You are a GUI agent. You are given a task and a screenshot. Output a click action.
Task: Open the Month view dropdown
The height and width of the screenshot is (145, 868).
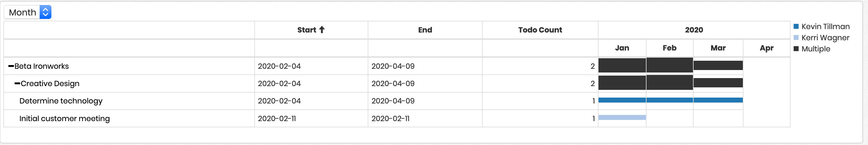click(x=28, y=12)
